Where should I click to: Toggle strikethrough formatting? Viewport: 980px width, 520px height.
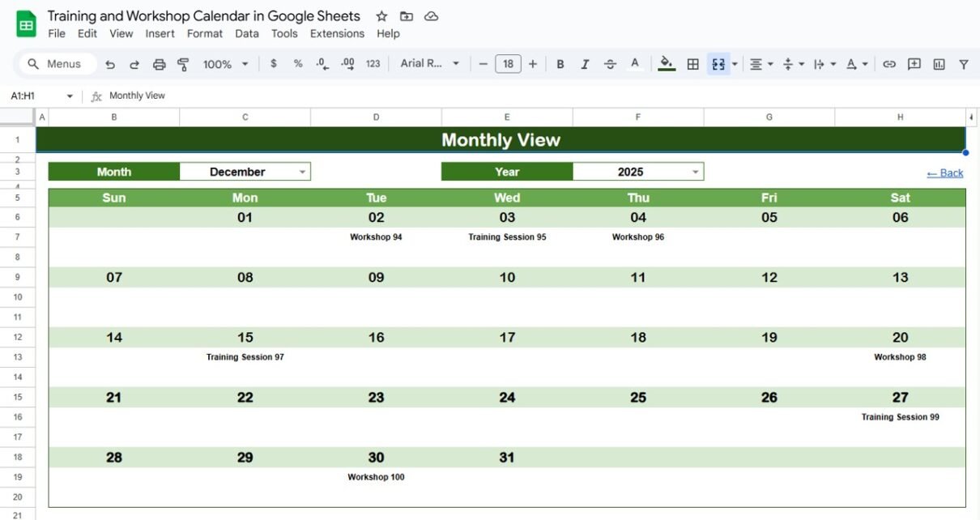click(610, 64)
